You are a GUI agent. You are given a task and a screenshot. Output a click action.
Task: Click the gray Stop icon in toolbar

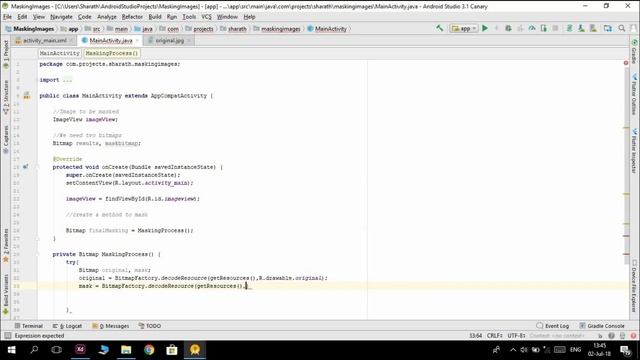(555, 28)
